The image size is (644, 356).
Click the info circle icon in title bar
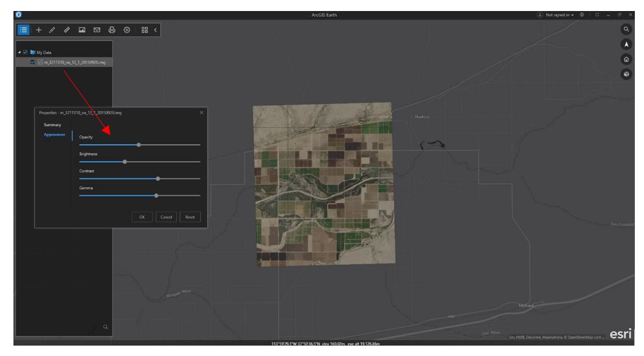(x=582, y=15)
